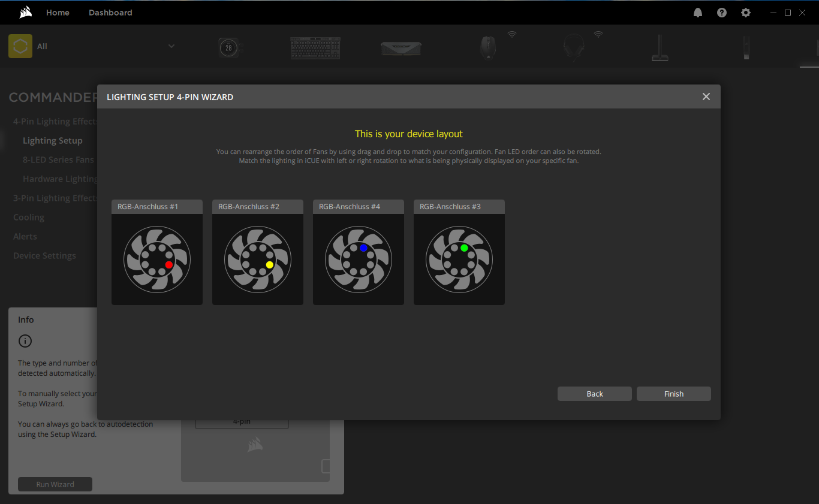Select the keyboard device icon
This screenshot has height=504, width=819.
coord(315,47)
